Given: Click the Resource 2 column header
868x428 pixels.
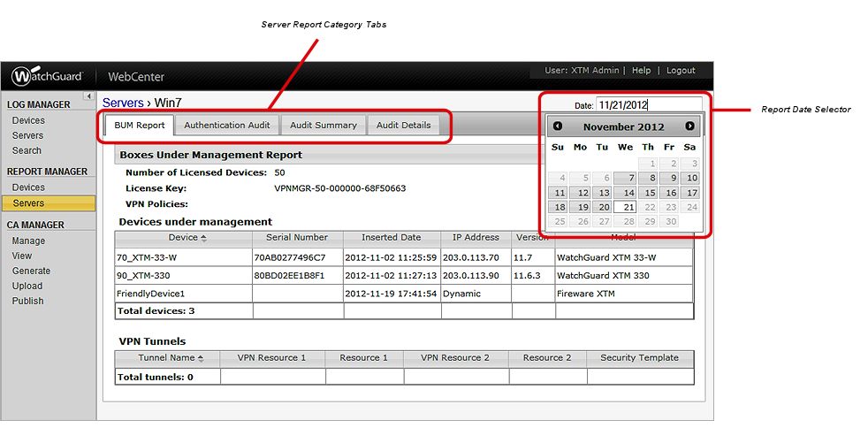Looking at the screenshot, I should click(x=547, y=357).
